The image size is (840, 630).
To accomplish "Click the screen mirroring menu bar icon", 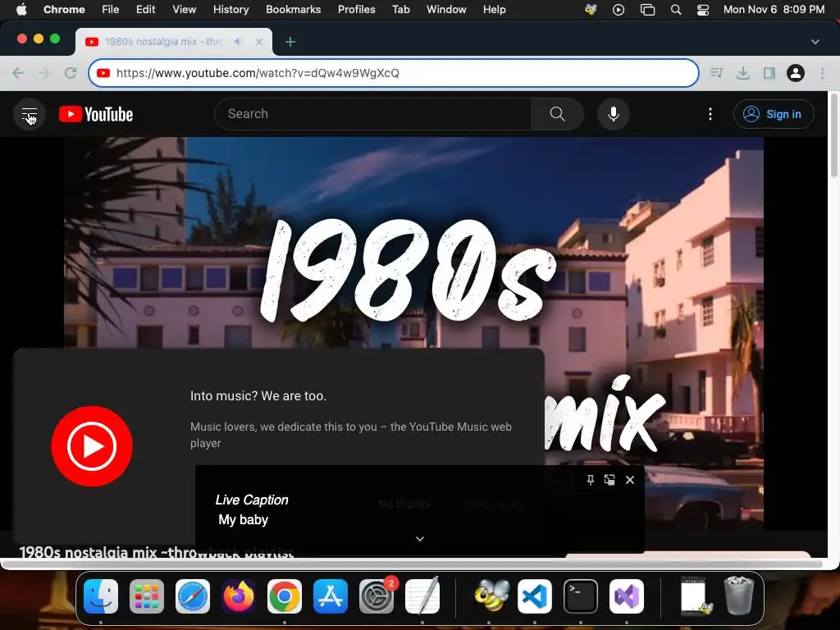I will [647, 10].
